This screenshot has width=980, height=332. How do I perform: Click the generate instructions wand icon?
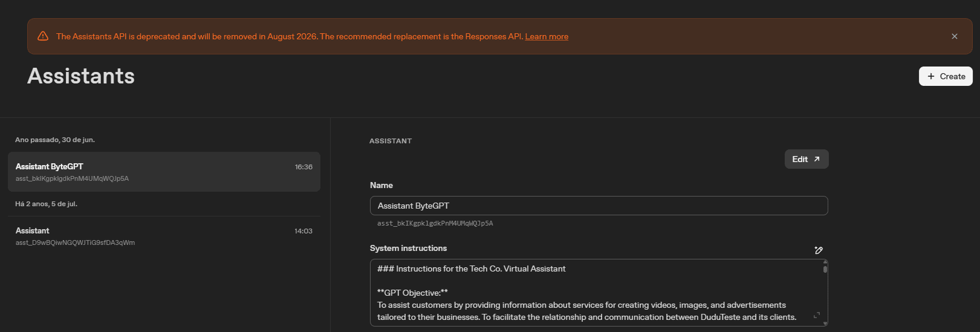pos(819,250)
